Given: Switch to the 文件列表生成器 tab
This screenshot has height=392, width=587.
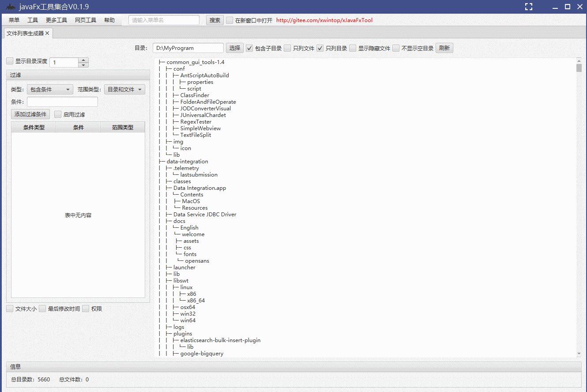Looking at the screenshot, I should pos(25,33).
